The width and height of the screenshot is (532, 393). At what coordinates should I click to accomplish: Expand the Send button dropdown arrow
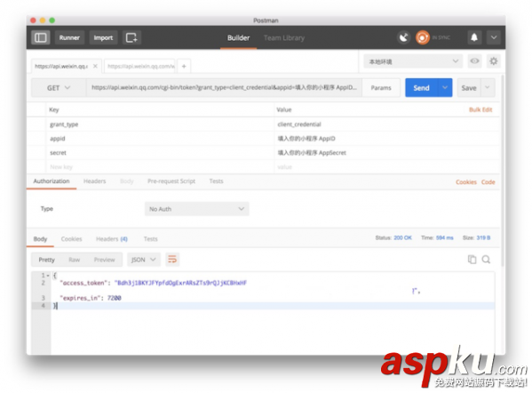(445, 88)
